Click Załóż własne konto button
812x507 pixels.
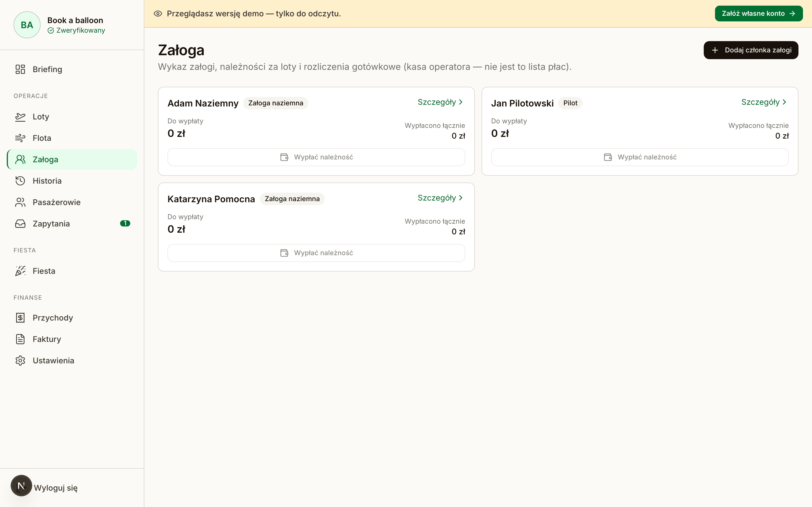click(x=759, y=14)
